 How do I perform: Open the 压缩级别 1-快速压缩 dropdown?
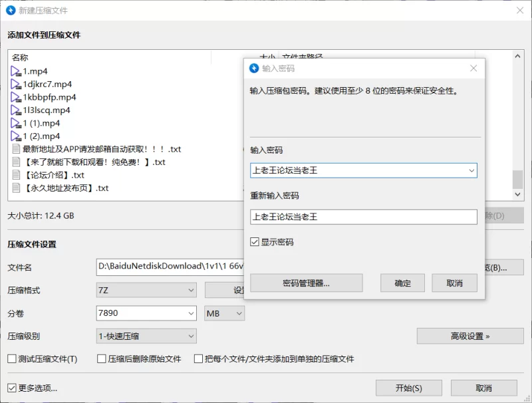point(146,336)
